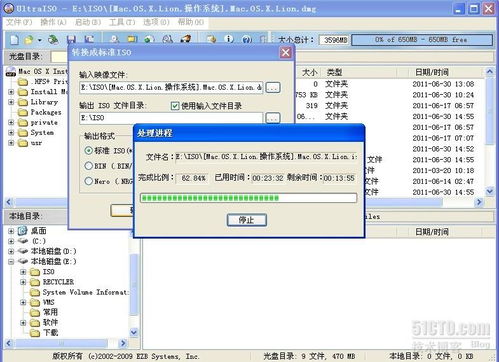
Task: Expand the 桌面 tree node
Action: click(x=11, y=231)
